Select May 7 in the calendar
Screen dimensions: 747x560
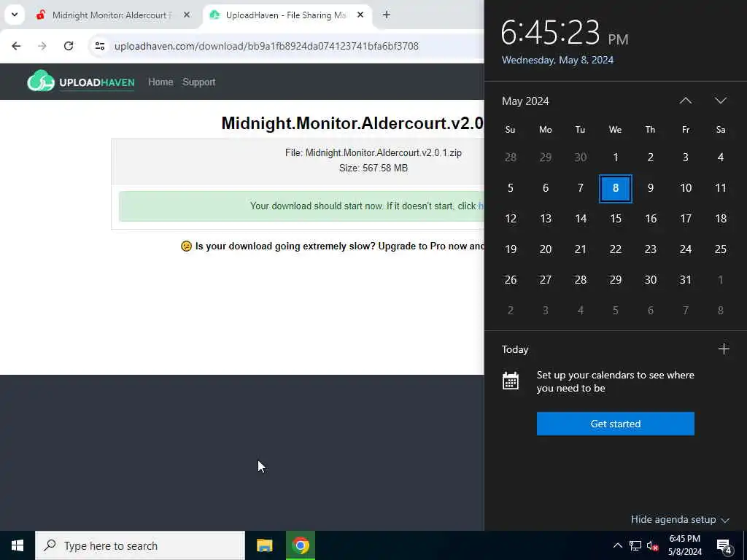[580, 188]
